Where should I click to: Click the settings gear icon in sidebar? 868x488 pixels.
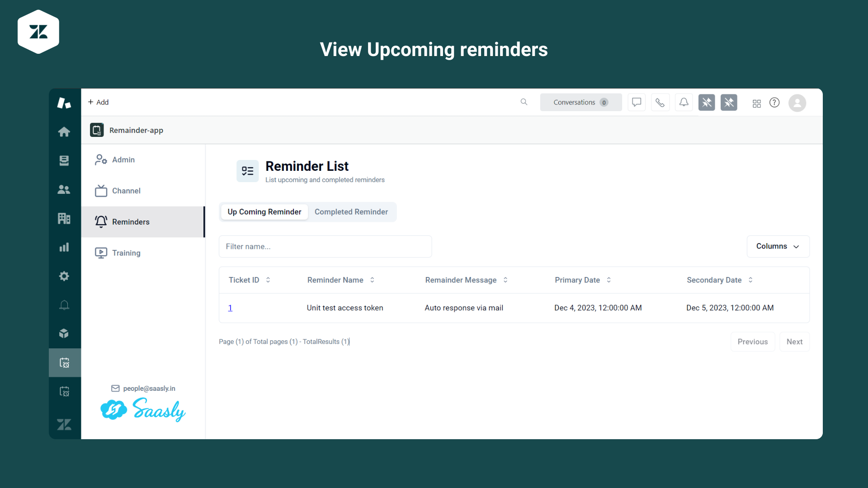click(x=64, y=276)
